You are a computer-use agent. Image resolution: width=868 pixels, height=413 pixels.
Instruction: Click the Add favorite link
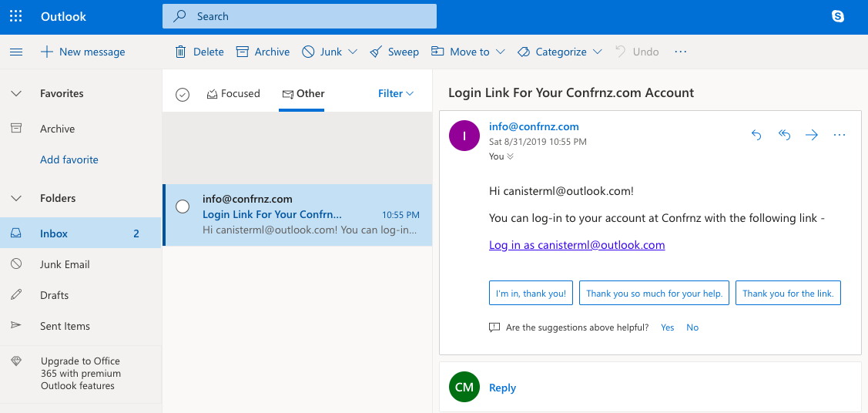tap(69, 159)
